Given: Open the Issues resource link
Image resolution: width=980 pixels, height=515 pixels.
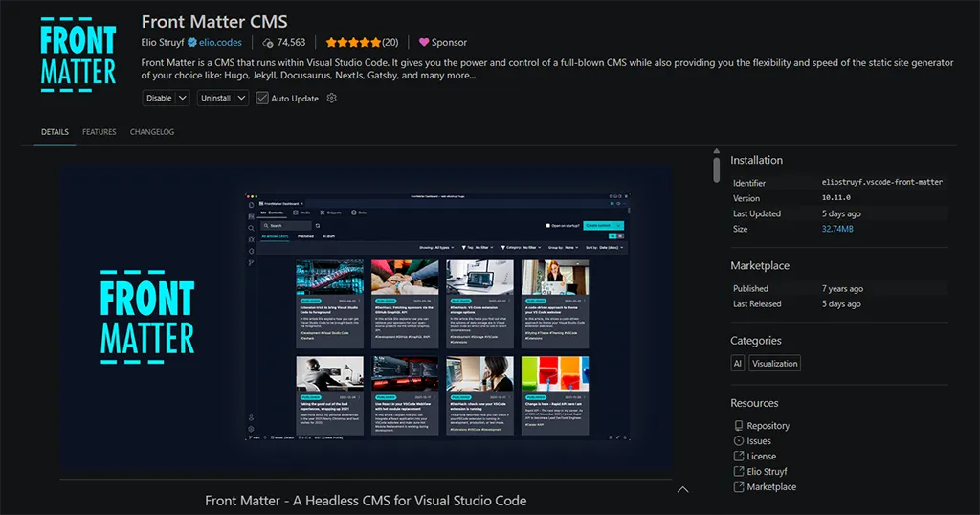Looking at the screenshot, I should click(759, 440).
